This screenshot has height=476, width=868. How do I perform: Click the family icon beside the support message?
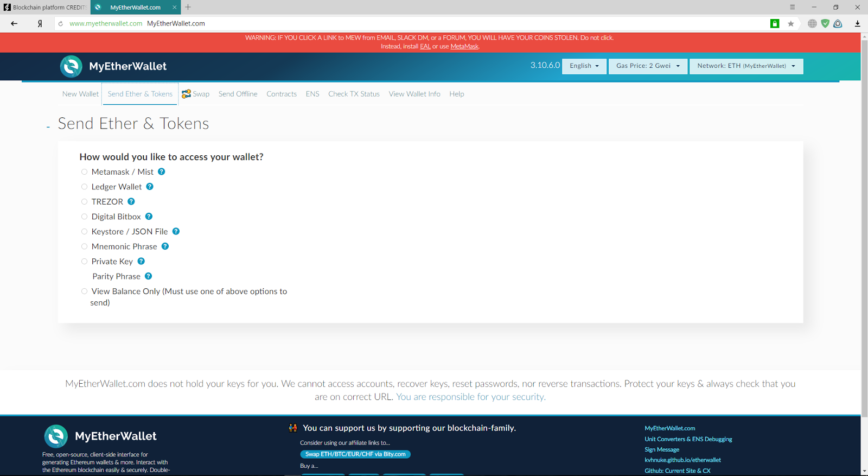[293, 428]
